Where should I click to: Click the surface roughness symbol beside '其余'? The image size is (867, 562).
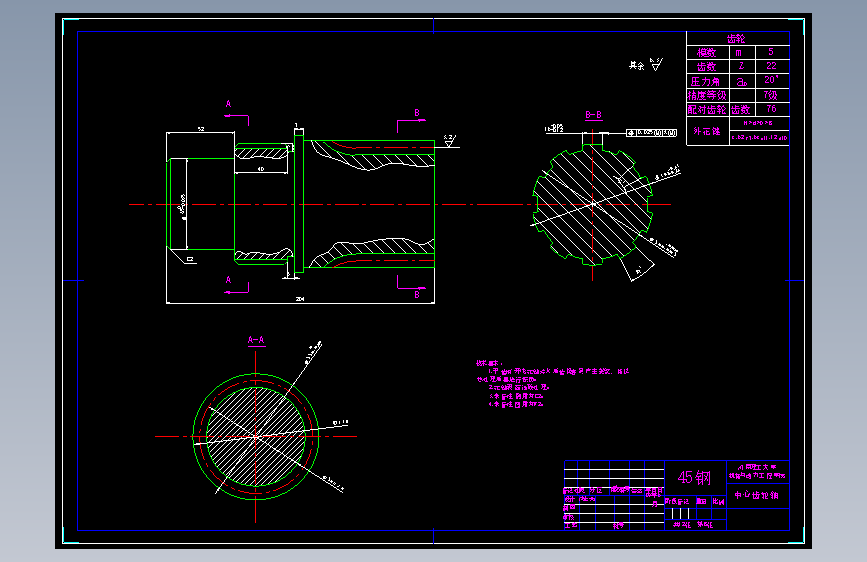pyautogui.click(x=656, y=64)
